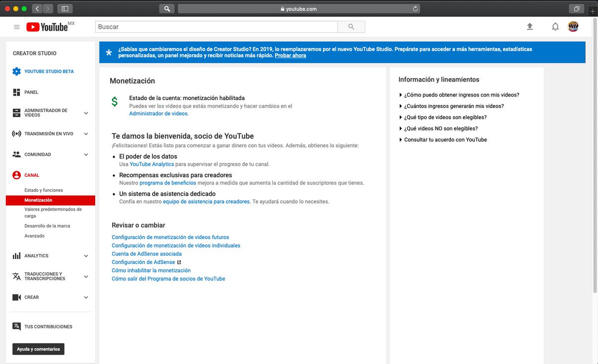598x364 pixels.
Task: Select the Monetización sidebar item
Action: click(50, 200)
